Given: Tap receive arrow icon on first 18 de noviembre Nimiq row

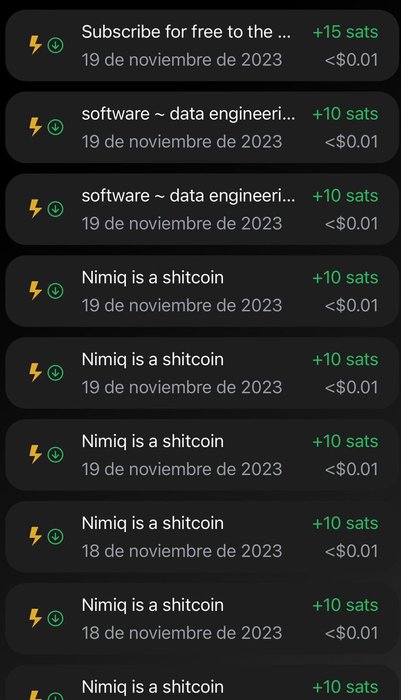Looking at the screenshot, I should 55,536.
